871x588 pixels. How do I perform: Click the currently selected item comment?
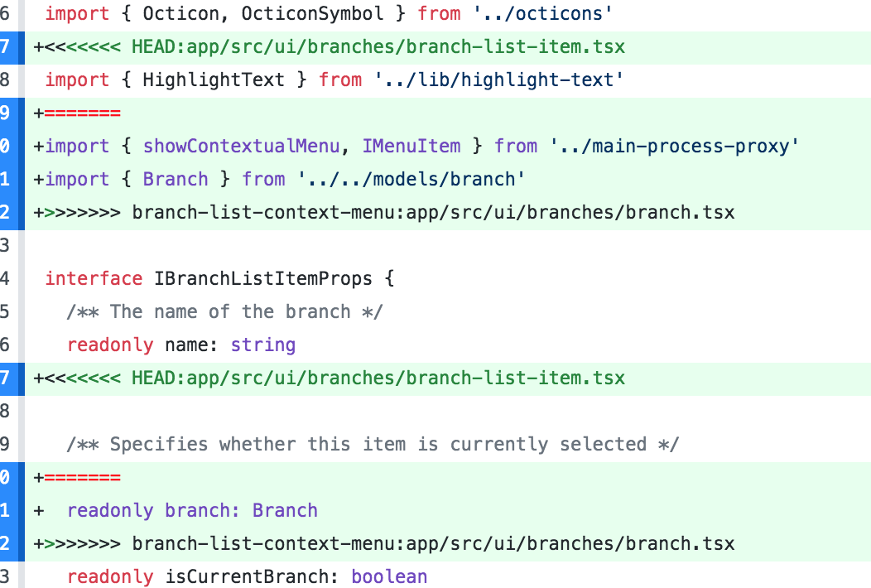373,444
